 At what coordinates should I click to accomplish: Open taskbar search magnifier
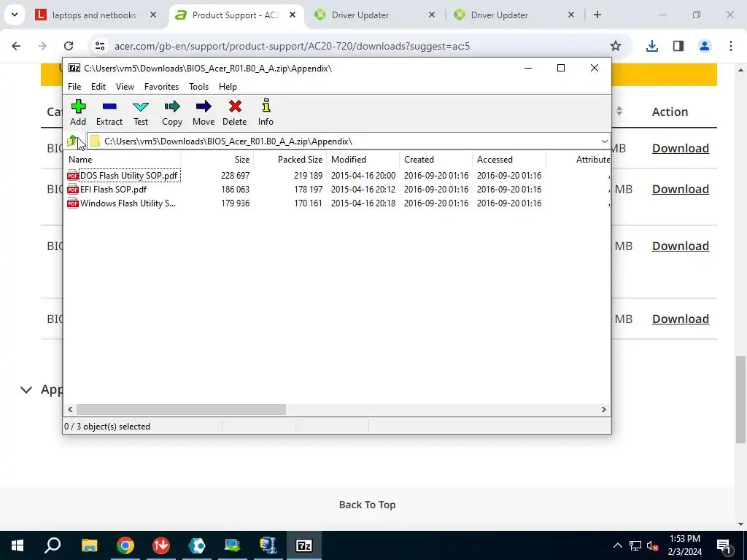coord(53,545)
